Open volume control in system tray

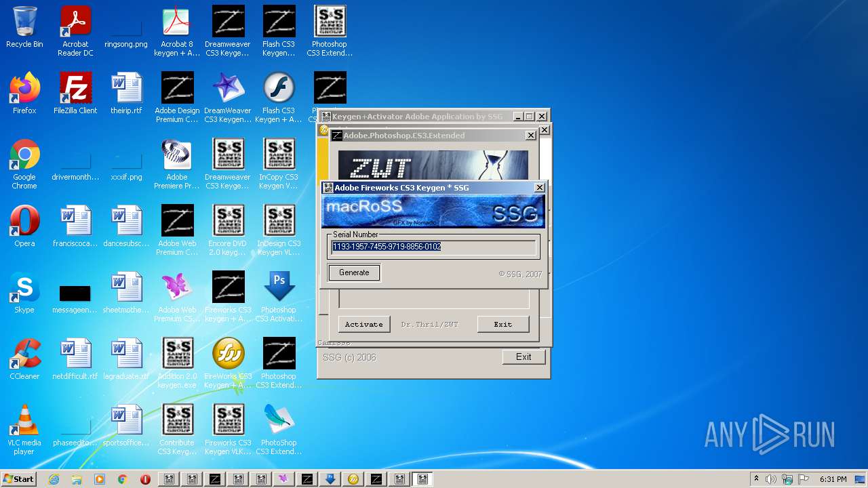(771, 479)
